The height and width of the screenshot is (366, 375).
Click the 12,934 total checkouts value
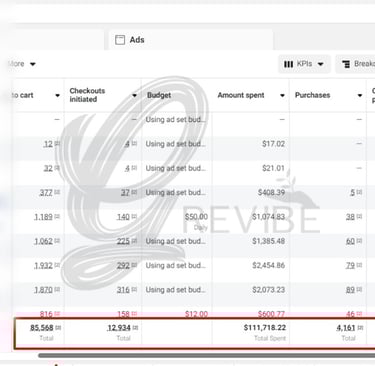(119, 328)
